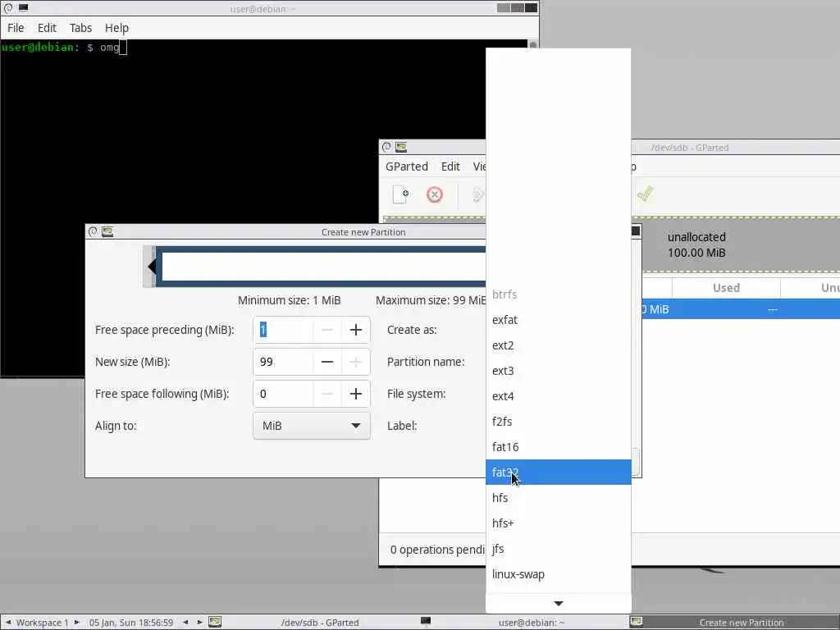The height and width of the screenshot is (630, 840).
Task: Pick f2fs from the file system options
Action: 558,422
